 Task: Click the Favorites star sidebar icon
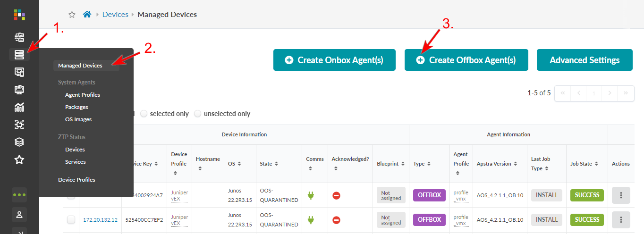[19, 159]
